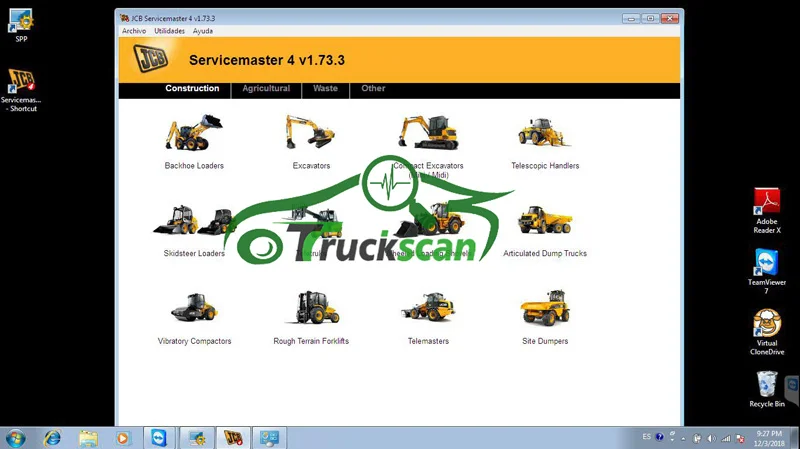The image size is (800, 449).
Task: Open the Wheeled Loading Shovels icon
Action: [430, 220]
